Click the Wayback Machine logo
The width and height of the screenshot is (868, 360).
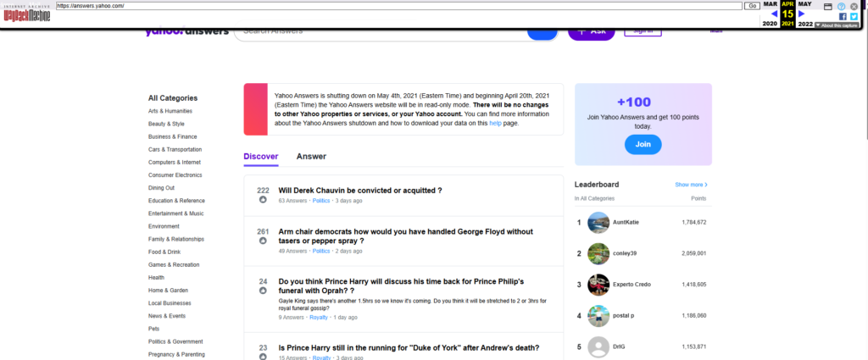click(x=27, y=14)
